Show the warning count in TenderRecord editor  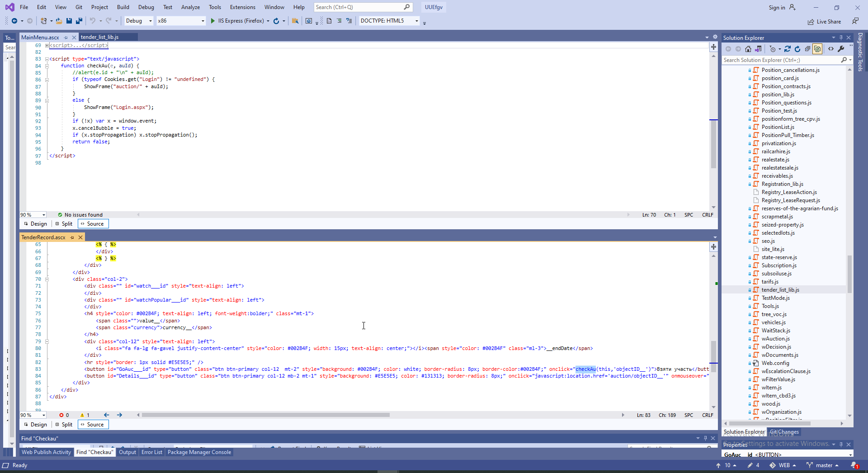coord(85,415)
